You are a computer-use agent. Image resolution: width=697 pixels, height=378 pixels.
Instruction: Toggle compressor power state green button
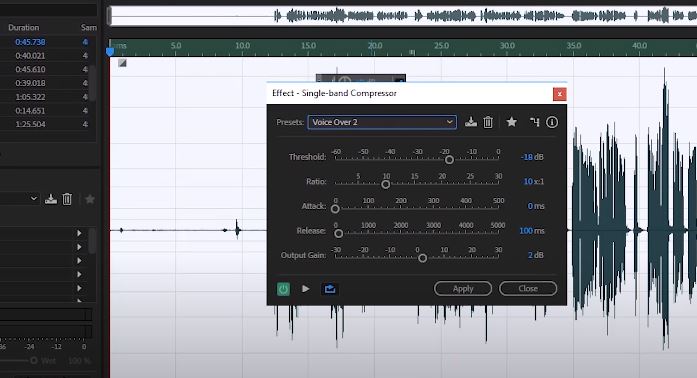[283, 289]
